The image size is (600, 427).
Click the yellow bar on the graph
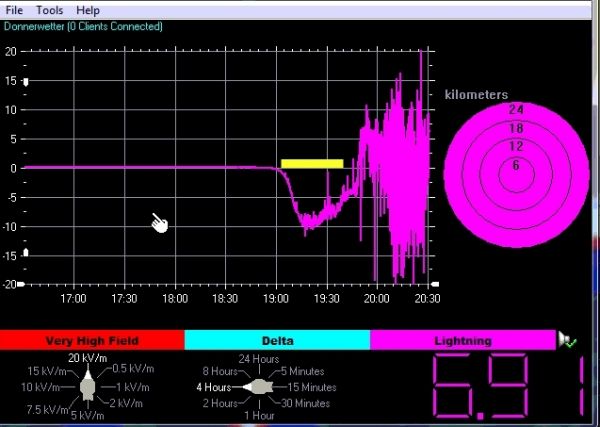[x=312, y=163]
